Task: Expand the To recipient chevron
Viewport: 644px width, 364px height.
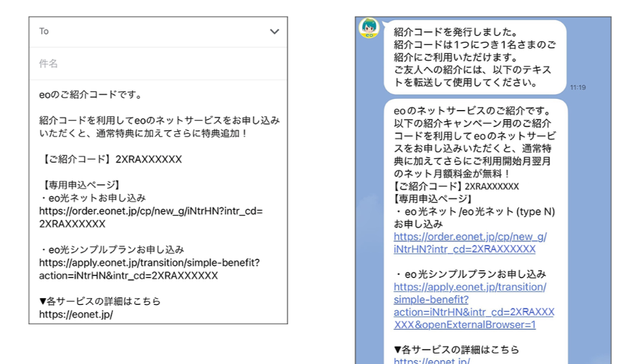Action: pos(274,31)
